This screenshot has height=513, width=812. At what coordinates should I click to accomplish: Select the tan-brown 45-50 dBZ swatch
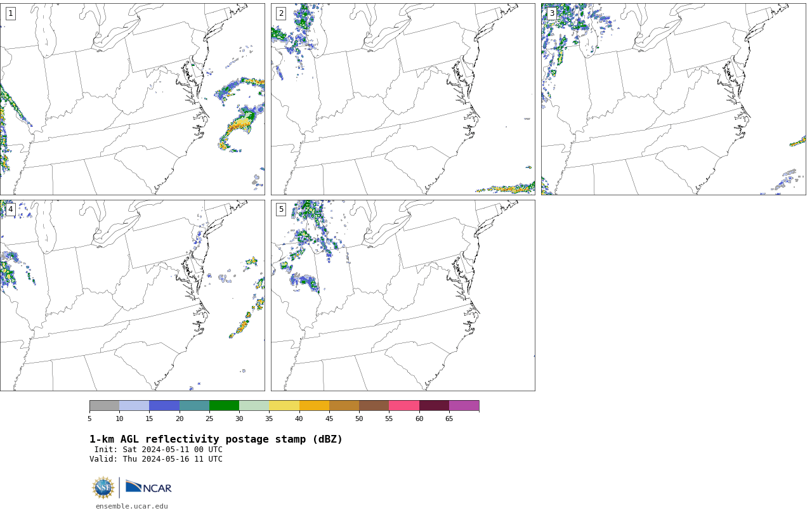pos(344,406)
